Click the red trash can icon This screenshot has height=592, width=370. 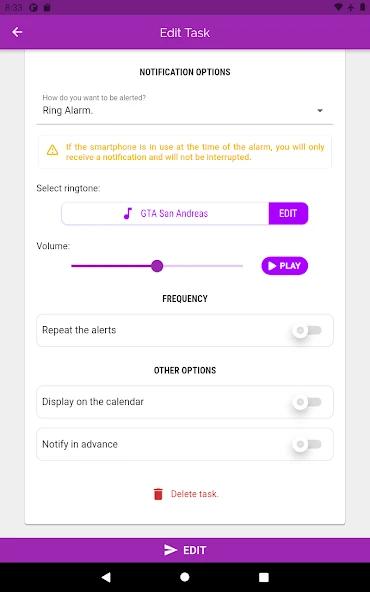(158, 494)
